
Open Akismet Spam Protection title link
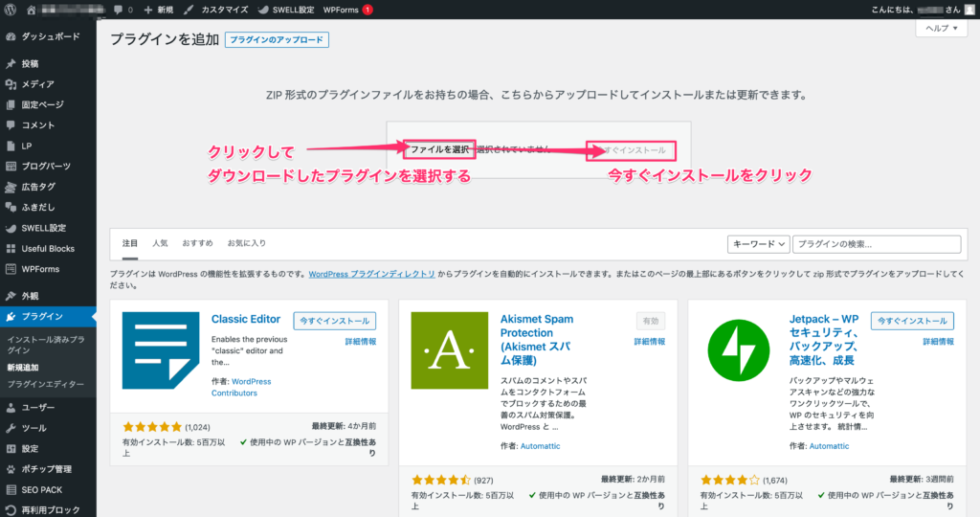pos(536,340)
